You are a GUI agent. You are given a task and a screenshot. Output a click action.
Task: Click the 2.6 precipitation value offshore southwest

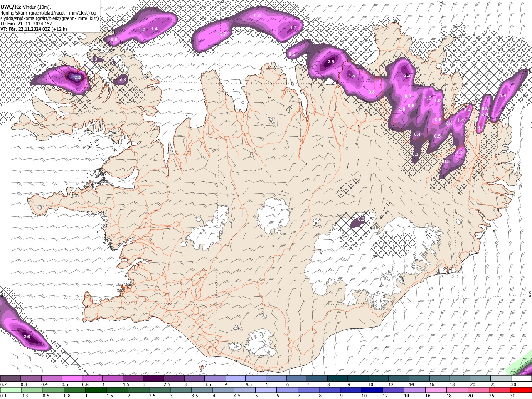point(27,337)
